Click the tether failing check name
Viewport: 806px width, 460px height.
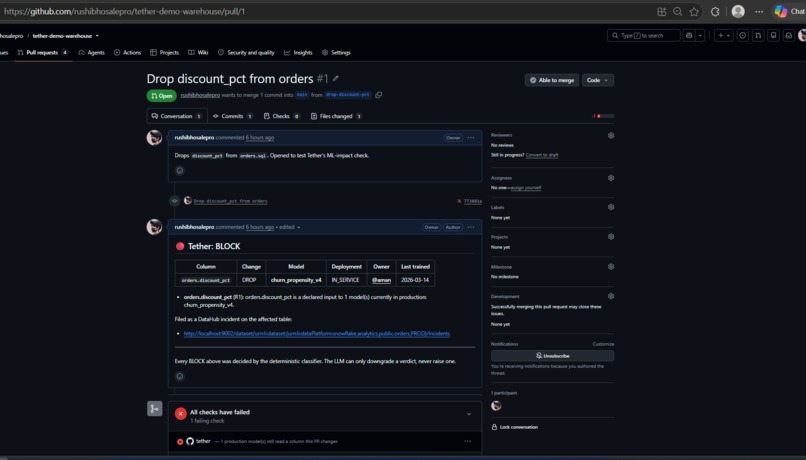203,441
